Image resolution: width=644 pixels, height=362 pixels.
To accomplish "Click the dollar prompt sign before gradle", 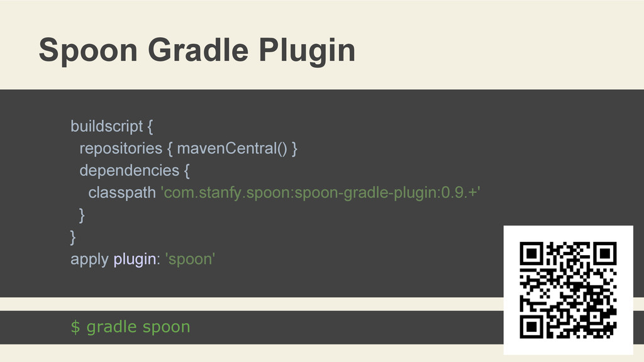I will click(x=75, y=327).
